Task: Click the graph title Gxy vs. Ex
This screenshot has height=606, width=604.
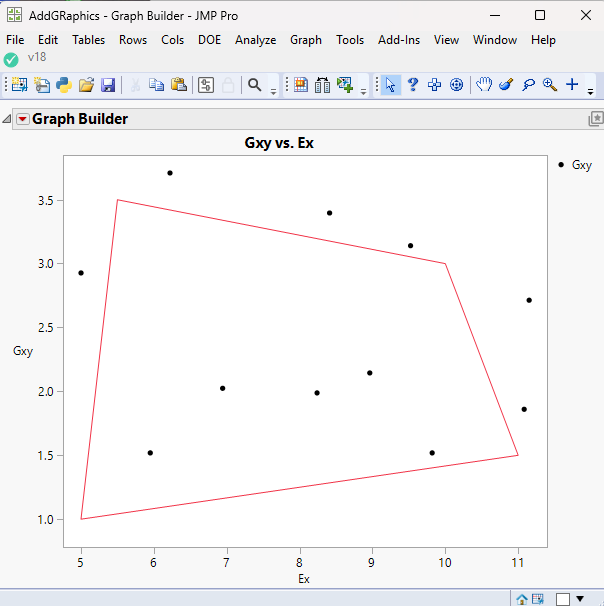Action: coord(279,143)
